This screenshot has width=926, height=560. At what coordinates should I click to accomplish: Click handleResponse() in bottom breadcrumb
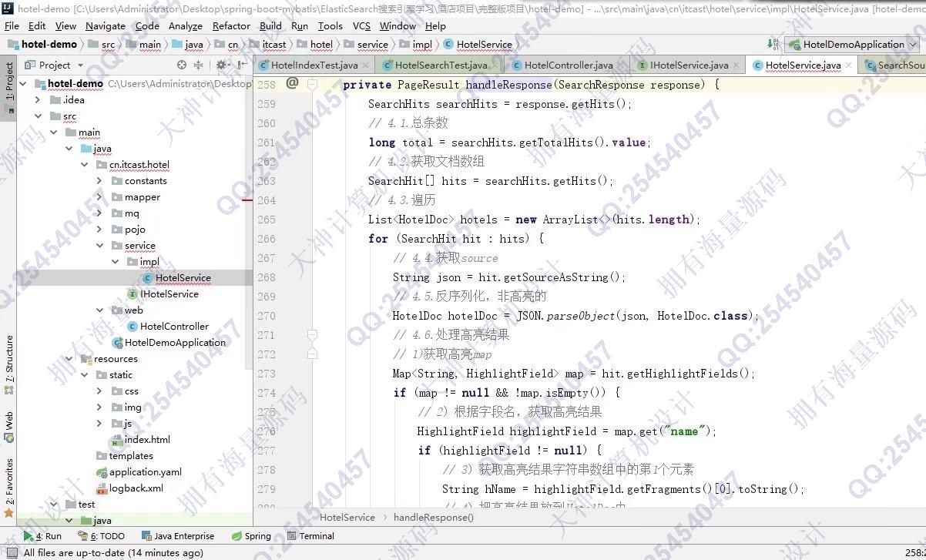pyautogui.click(x=434, y=518)
